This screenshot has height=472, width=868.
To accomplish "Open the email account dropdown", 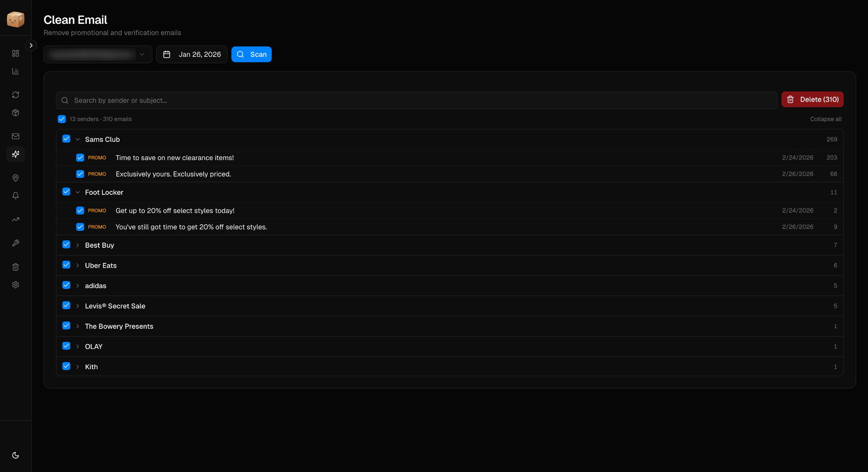I will coord(98,54).
